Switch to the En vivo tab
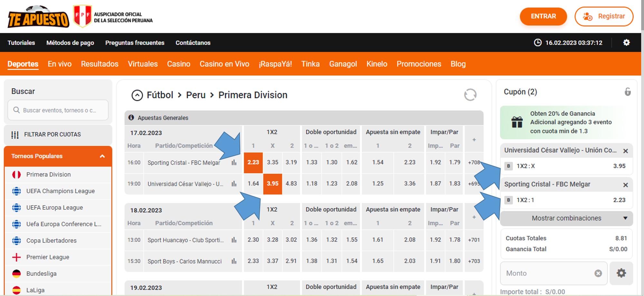This screenshot has height=296, width=644. point(60,64)
